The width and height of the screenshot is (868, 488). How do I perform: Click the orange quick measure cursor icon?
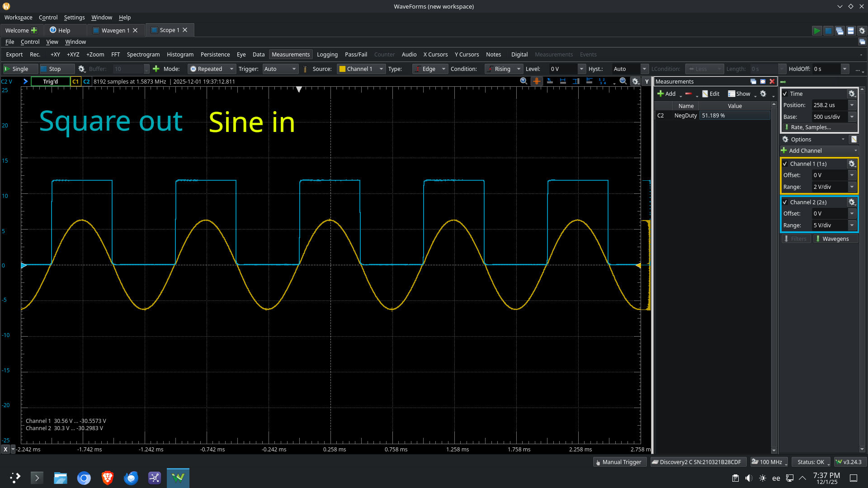point(537,81)
